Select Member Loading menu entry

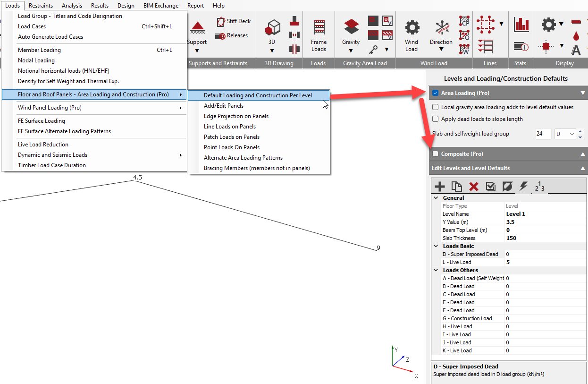(x=94, y=50)
